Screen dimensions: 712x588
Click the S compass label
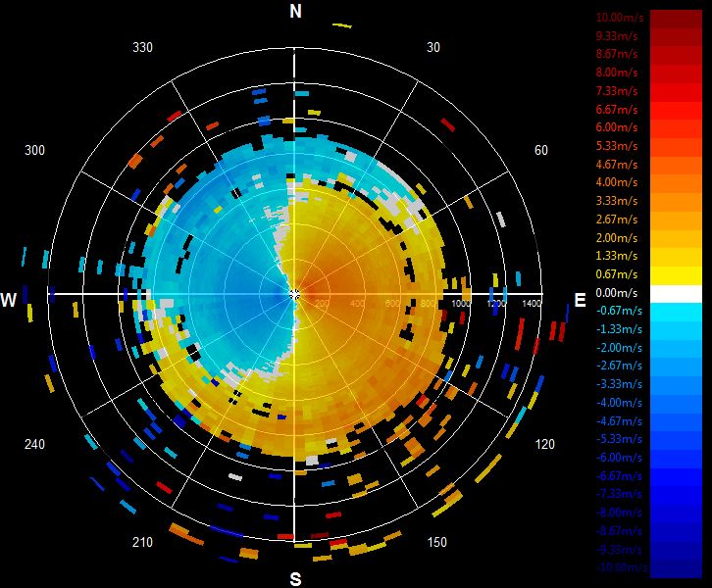295,579
